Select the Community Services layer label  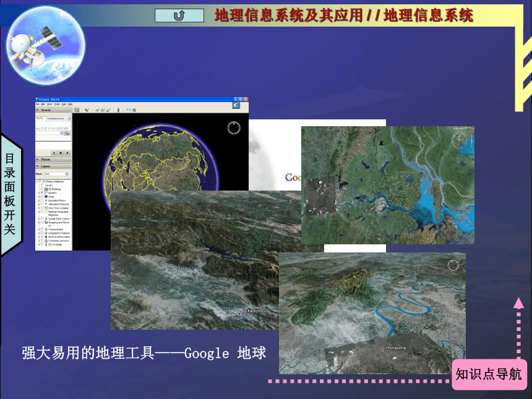pos(59,241)
